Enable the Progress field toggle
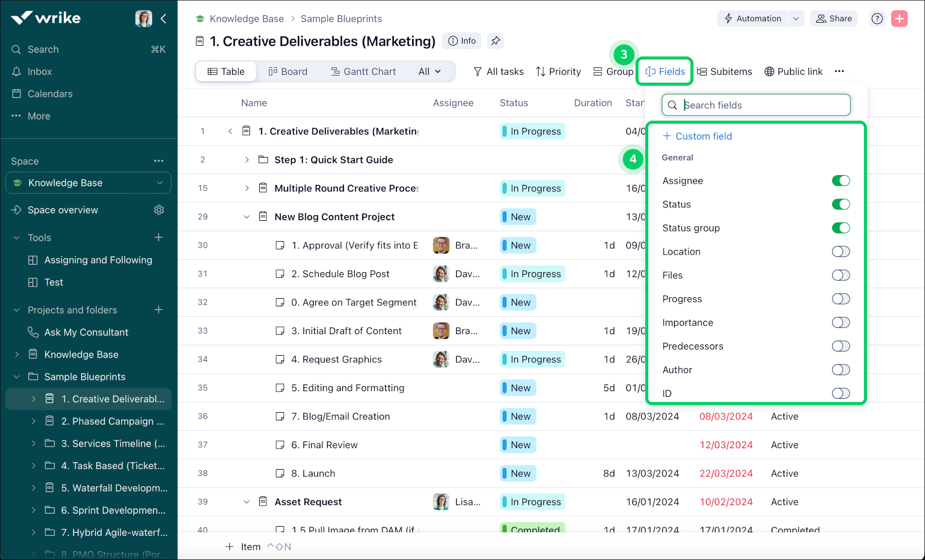 pyautogui.click(x=841, y=299)
